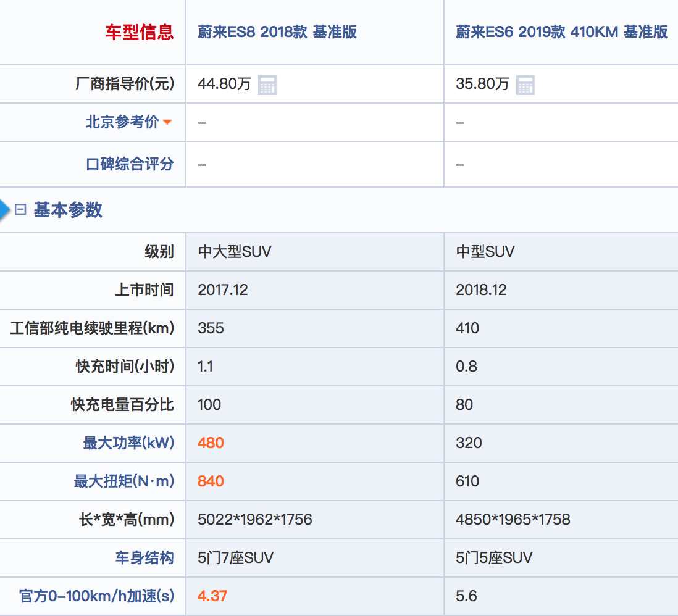Click the 官方0-100km/h加速(s) parameter link

click(96, 596)
